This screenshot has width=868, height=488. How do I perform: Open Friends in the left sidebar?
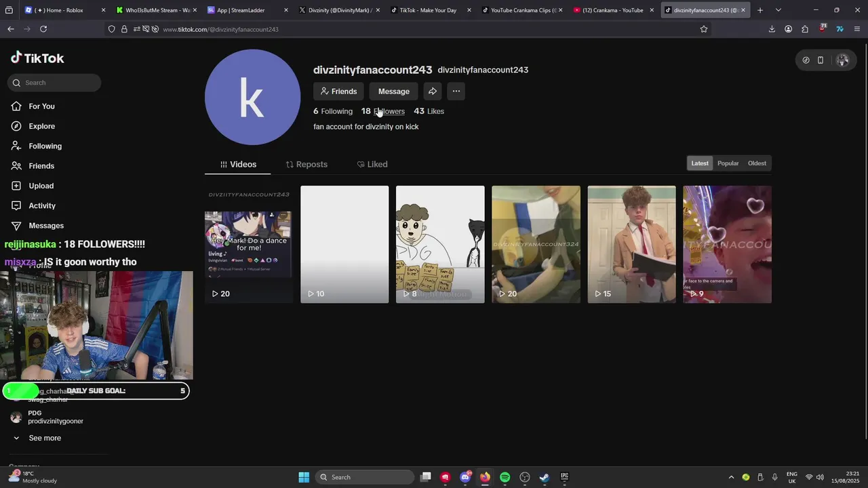pyautogui.click(x=33, y=166)
